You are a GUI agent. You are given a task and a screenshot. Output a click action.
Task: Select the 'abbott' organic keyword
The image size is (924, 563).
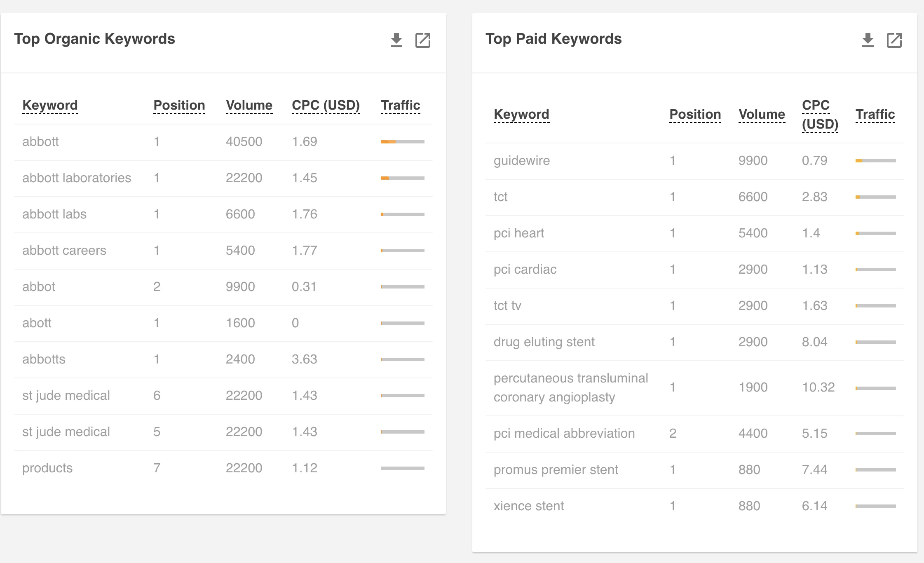40,142
